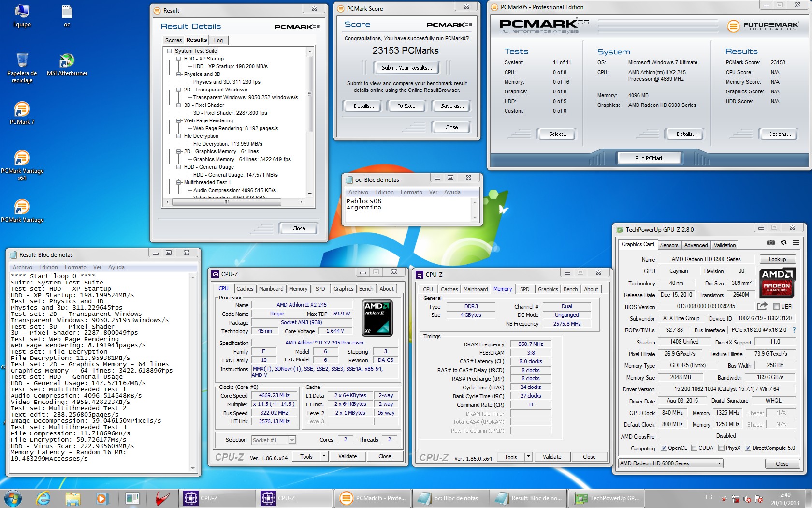Click the red swoosh taskbar icon
The width and height of the screenshot is (812, 508).
pyautogui.click(x=163, y=498)
